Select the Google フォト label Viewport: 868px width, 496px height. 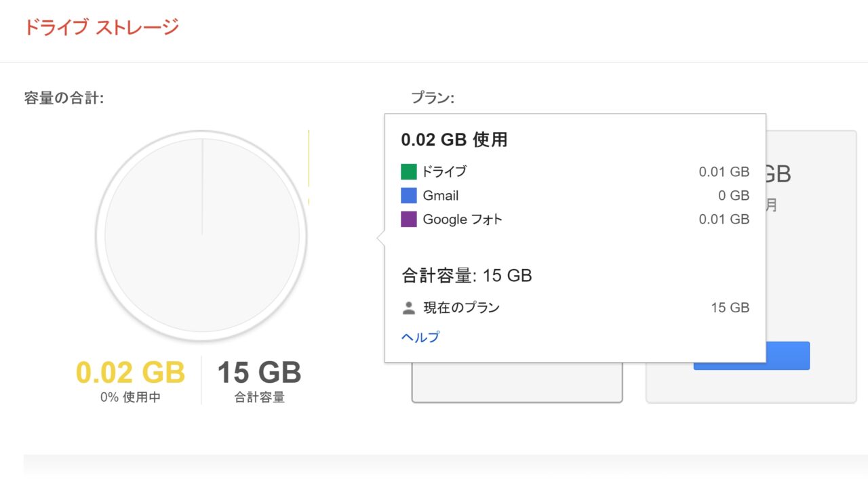[462, 220]
